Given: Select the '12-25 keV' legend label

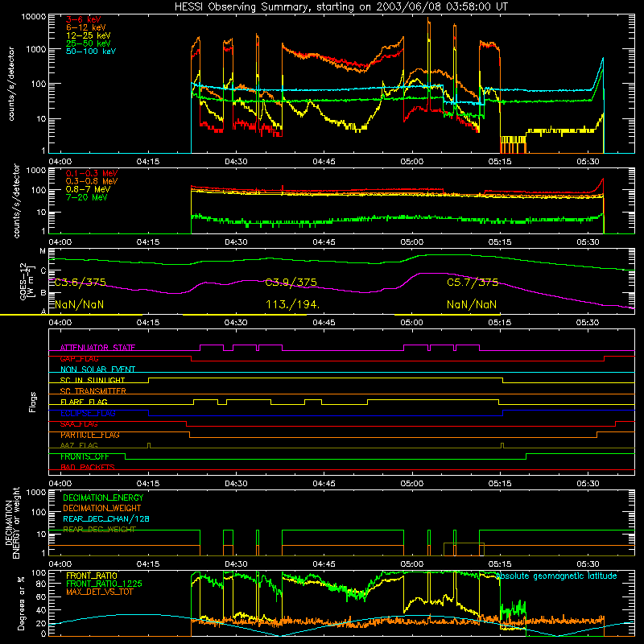Looking at the screenshot, I should pyautogui.click(x=89, y=35).
